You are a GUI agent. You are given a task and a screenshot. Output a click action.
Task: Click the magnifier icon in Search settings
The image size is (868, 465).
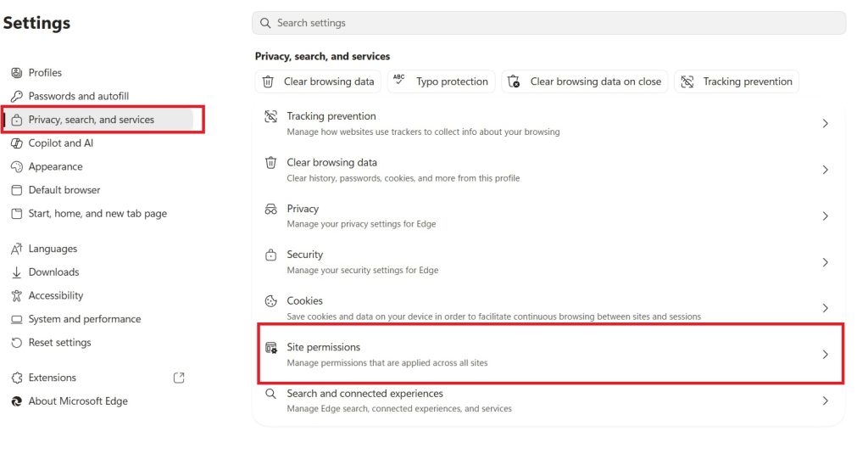pyautogui.click(x=265, y=23)
